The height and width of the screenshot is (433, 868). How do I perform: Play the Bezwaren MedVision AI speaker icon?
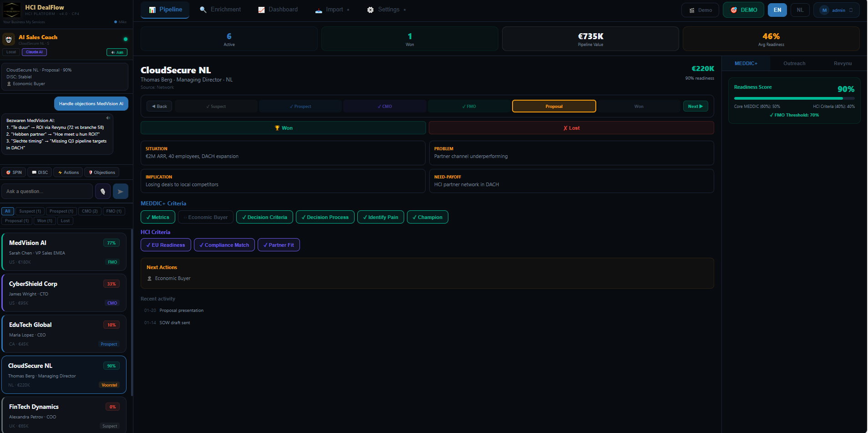(108, 117)
